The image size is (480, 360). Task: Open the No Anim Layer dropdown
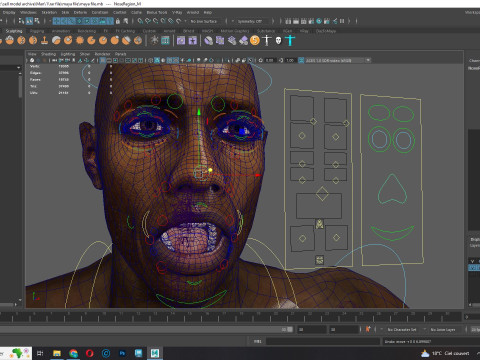click(443, 329)
